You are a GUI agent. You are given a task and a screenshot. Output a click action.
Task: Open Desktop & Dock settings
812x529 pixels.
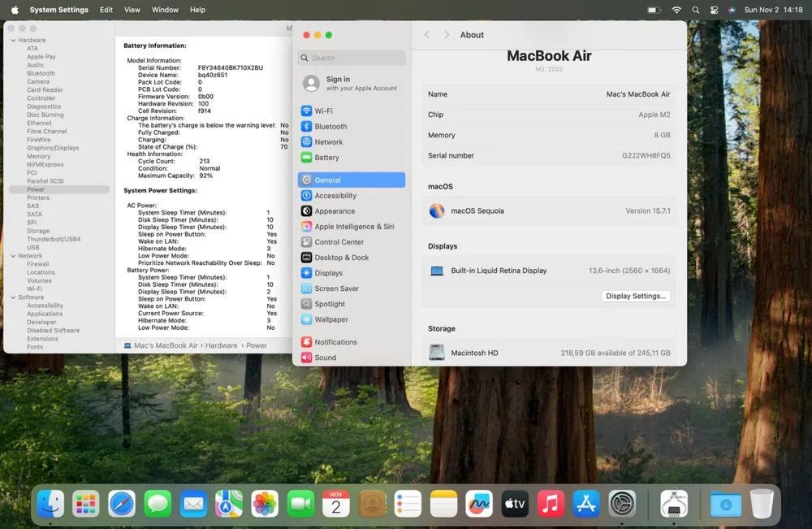pos(341,258)
